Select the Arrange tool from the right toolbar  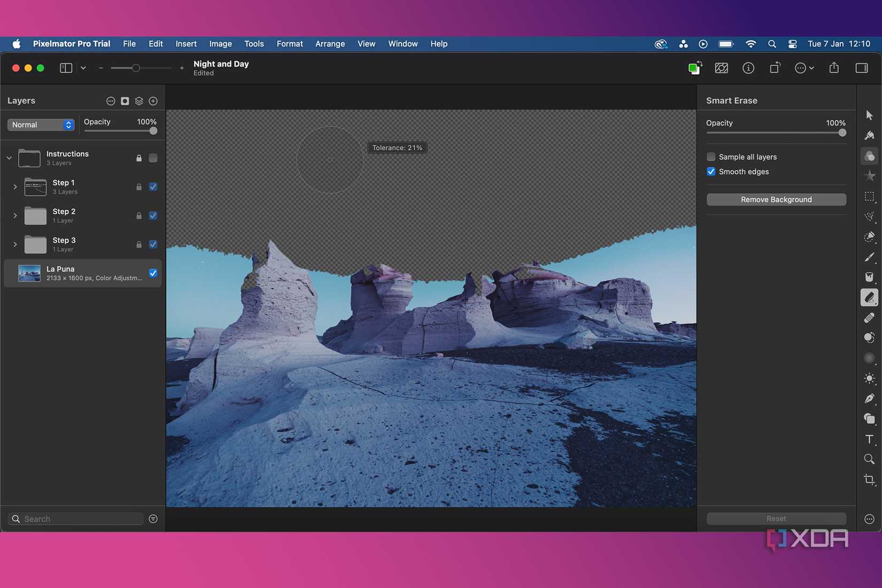pyautogui.click(x=869, y=114)
